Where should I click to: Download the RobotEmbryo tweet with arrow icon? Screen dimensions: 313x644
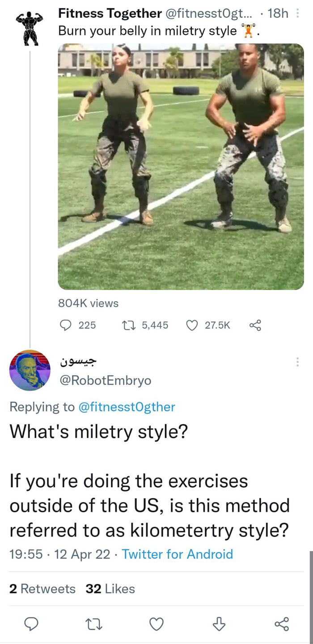click(219, 623)
